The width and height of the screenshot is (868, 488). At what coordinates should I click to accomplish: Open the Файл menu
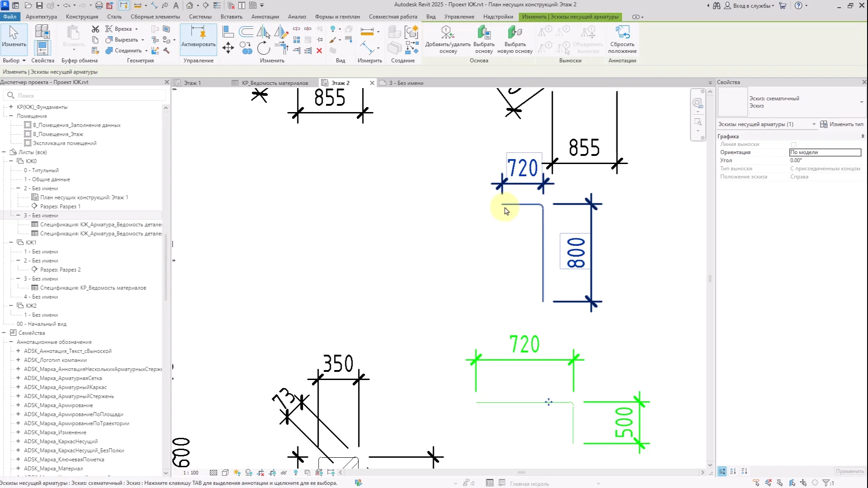click(x=9, y=17)
